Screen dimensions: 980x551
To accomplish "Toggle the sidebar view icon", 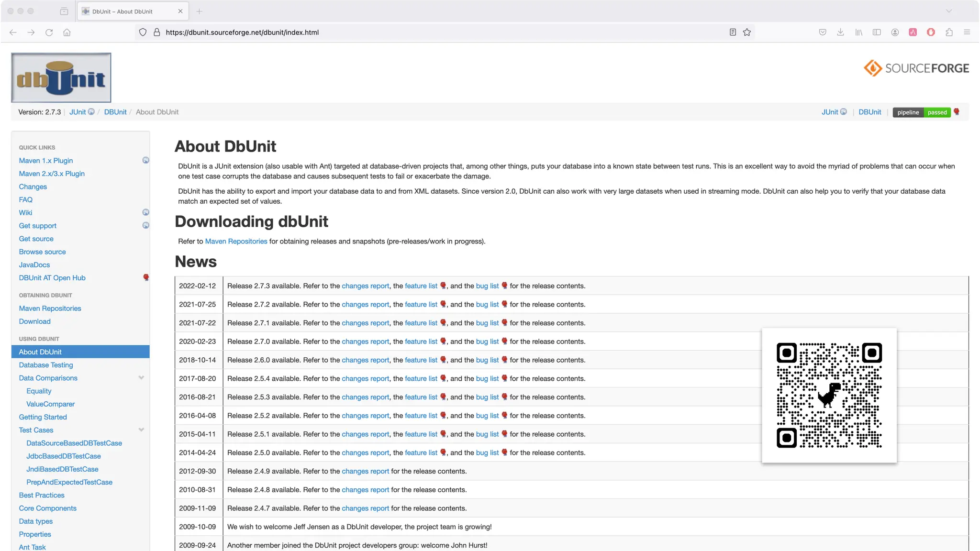I will [877, 32].
